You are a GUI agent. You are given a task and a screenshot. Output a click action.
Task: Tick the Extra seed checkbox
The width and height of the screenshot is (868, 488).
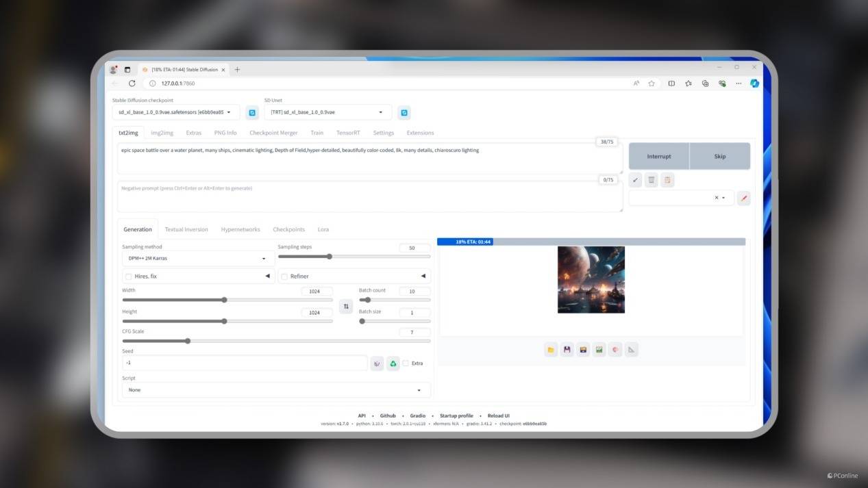point(406,363)
